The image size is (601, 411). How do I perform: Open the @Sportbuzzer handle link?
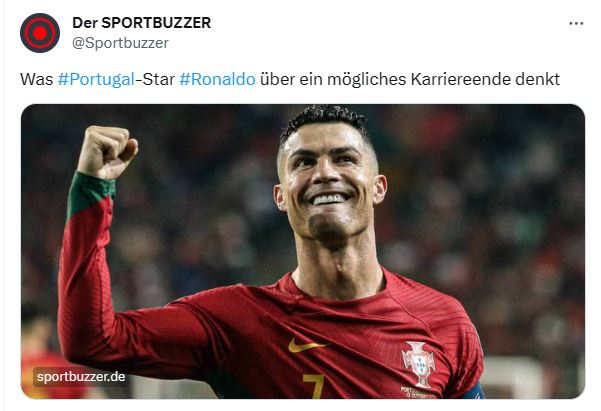[x=120, y=43]
